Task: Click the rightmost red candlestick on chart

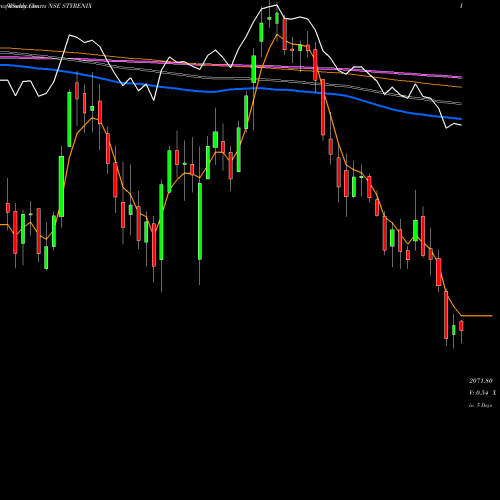Action: click(x=461, y=326)
